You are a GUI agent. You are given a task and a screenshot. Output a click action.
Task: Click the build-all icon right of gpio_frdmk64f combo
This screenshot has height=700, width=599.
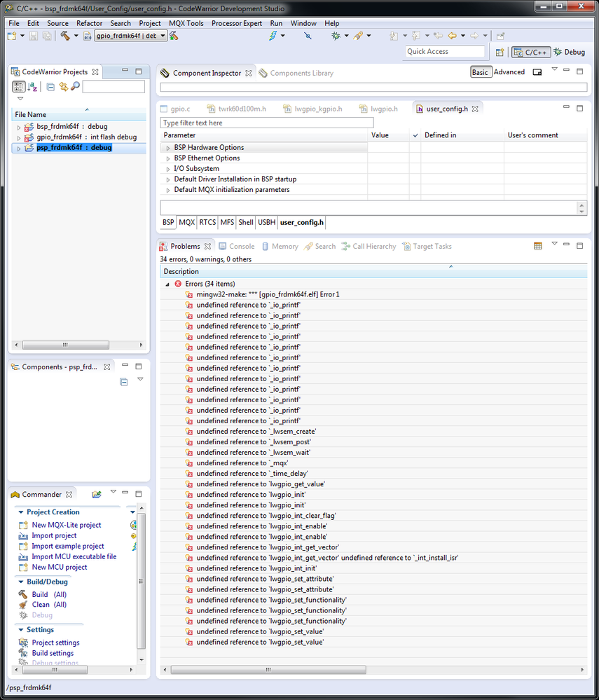174,36
